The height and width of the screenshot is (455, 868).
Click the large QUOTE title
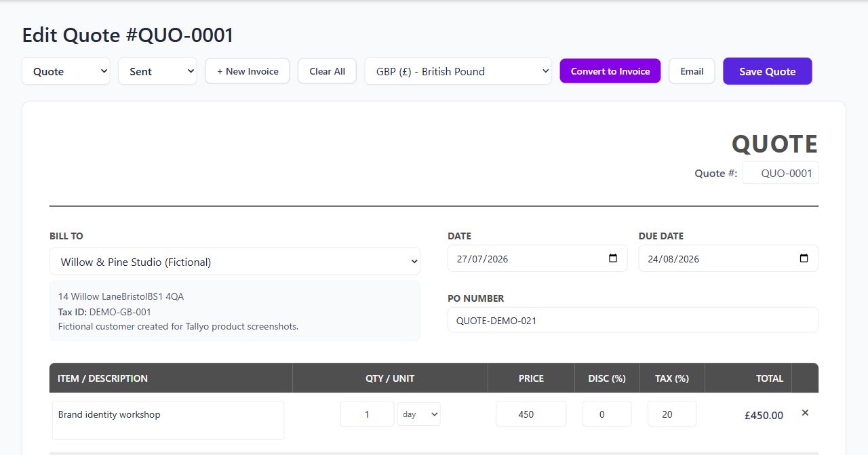pos(774,144)
